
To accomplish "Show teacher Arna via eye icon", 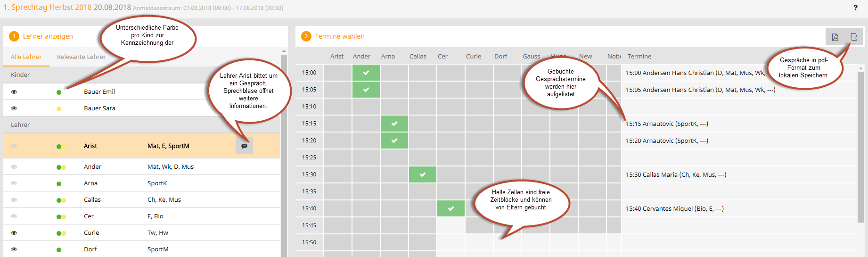I will (x=14, y=183).
